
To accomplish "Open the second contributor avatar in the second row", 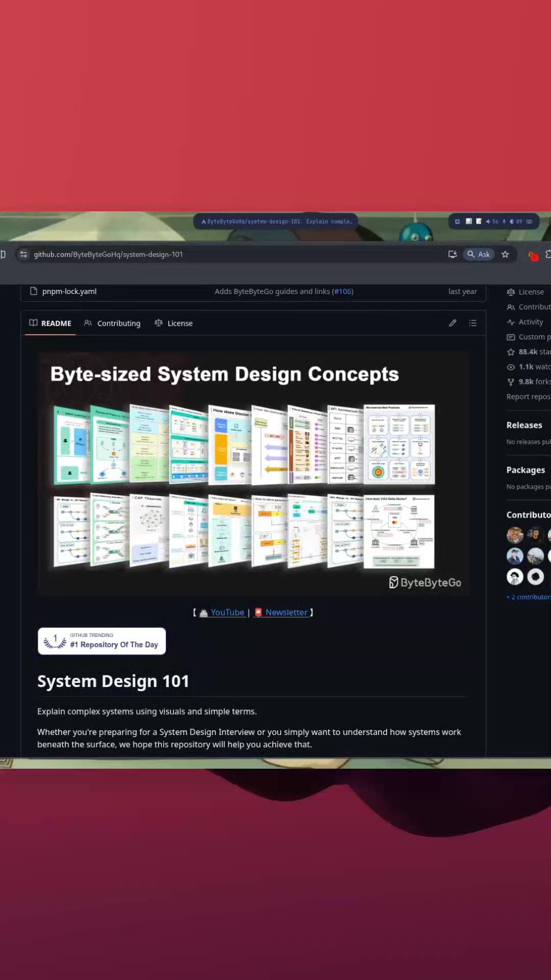I will pyautogui.click(x=535, y=556).
